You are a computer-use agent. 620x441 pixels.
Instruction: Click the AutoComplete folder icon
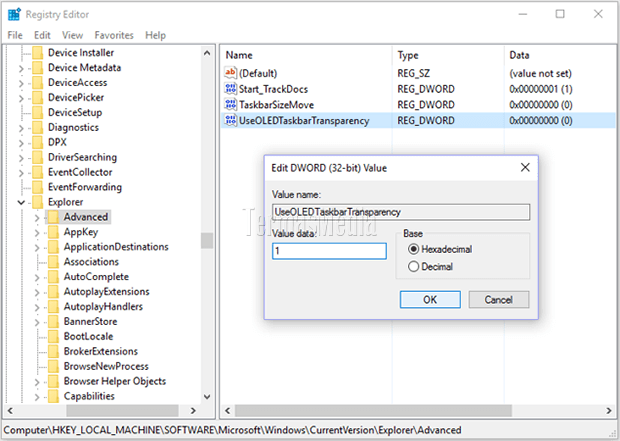[53, 277]
